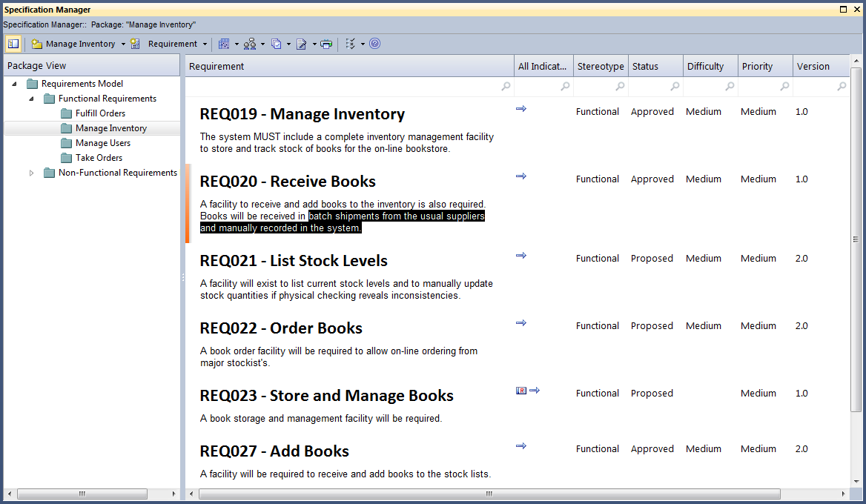Open the Manage Inventory package dropdown

123,44
